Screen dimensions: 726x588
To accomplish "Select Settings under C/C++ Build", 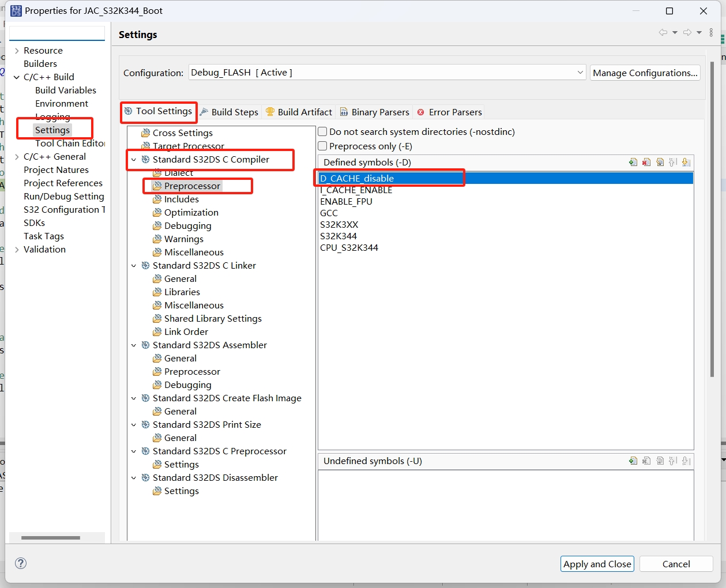I will tap(52, 130).
